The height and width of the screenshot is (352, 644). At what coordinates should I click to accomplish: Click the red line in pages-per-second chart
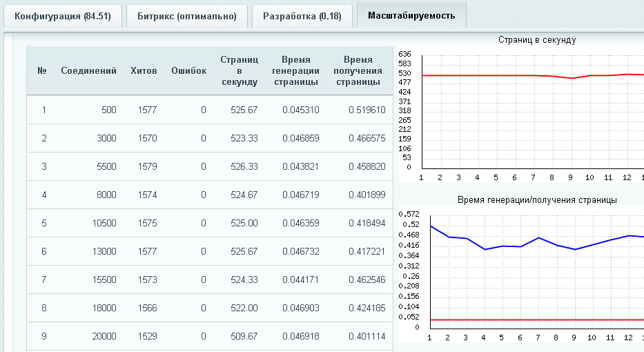click(483, 75)
